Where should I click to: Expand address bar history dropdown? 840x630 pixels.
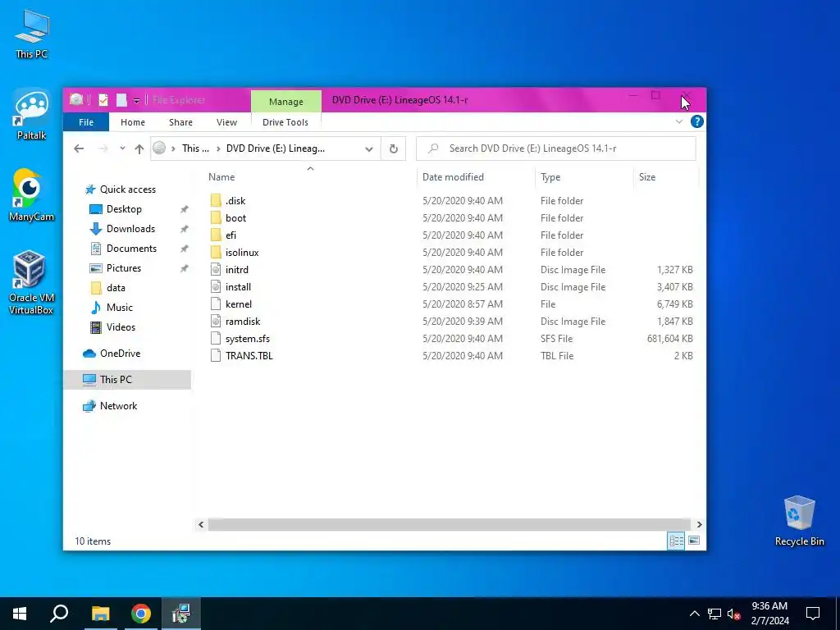[x=368, y=149]
